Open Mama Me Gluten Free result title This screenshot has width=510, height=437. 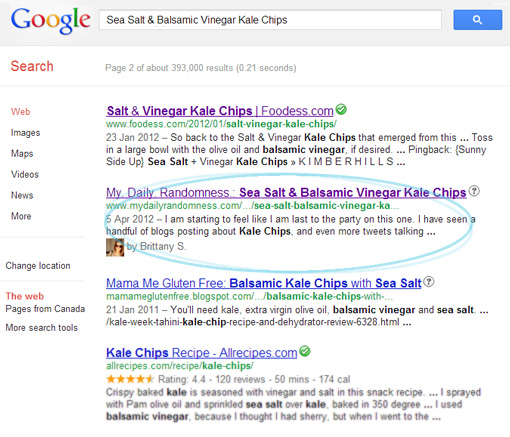(264, 283)
